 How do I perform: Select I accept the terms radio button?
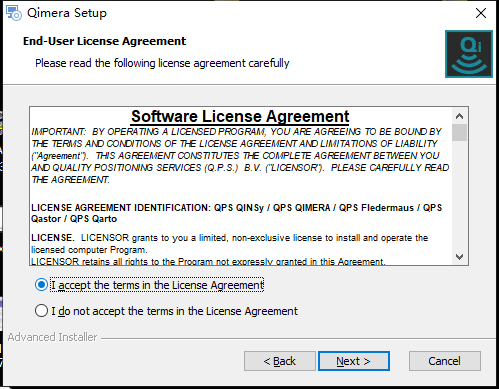coord(41,285)
